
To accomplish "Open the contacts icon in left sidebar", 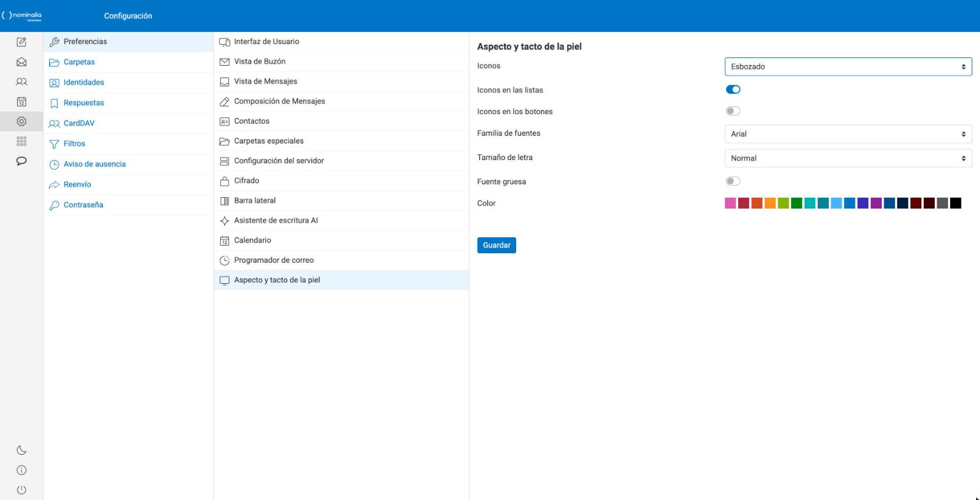I will (x=21, y=82).
